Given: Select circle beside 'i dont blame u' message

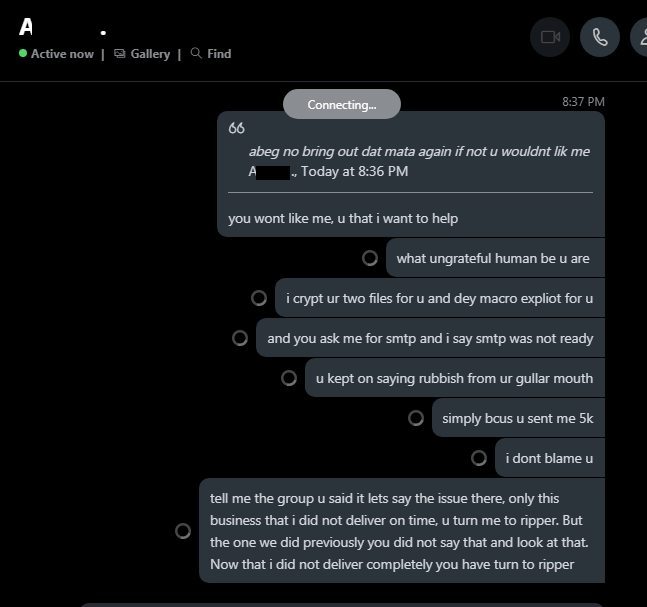Looking at the screenshot, I should tap(479, 458).
